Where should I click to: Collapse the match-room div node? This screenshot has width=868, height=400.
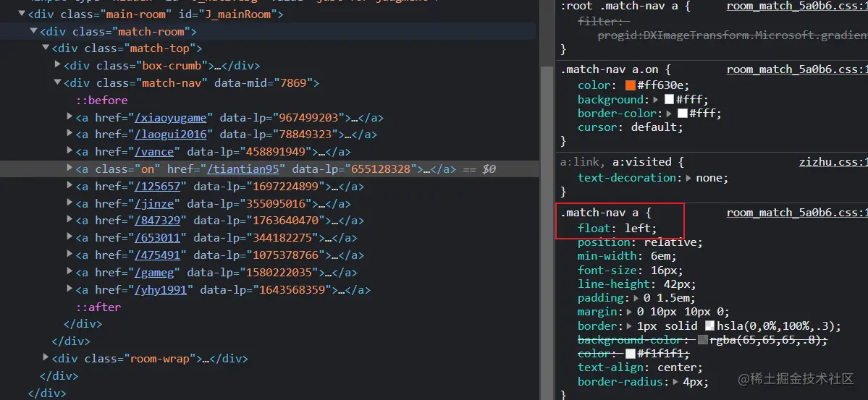point(34,32)
